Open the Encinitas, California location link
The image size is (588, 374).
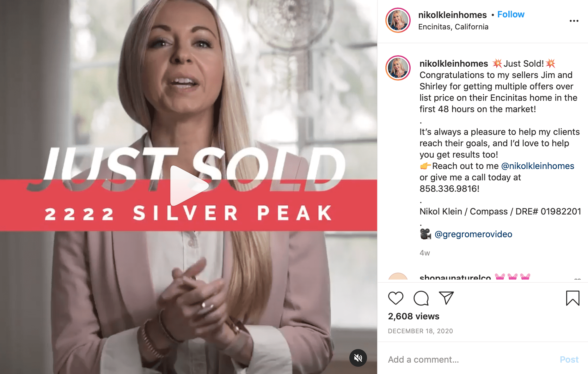click(453, 27)
